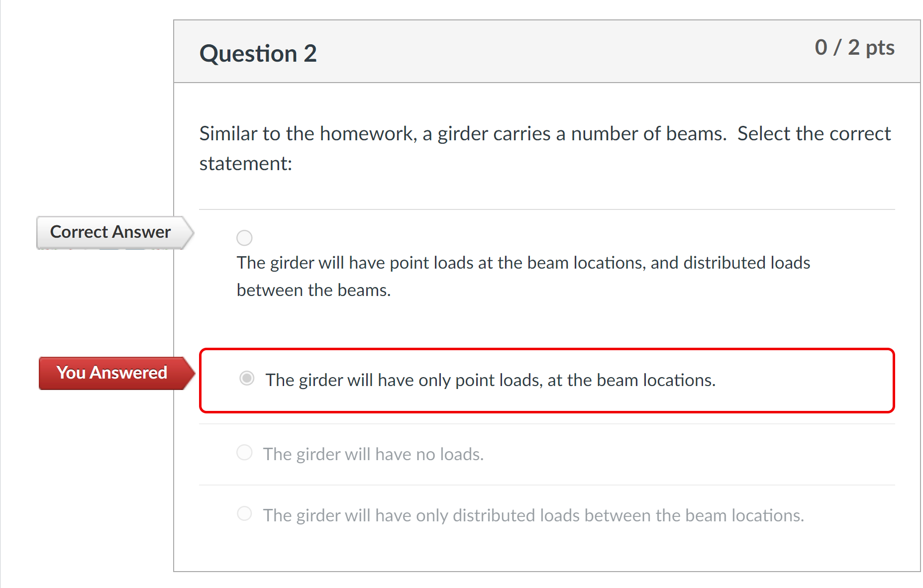Click the You Answered flag label
Viewport: 923px width, 588px height.
click(112, 373)
